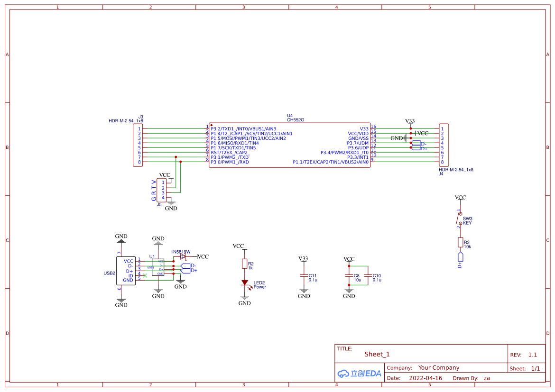The width and height of the screenshot is (555, 392).
Task: Select the CH552G microcontroller U4 body
Action: tap(289, 146)
